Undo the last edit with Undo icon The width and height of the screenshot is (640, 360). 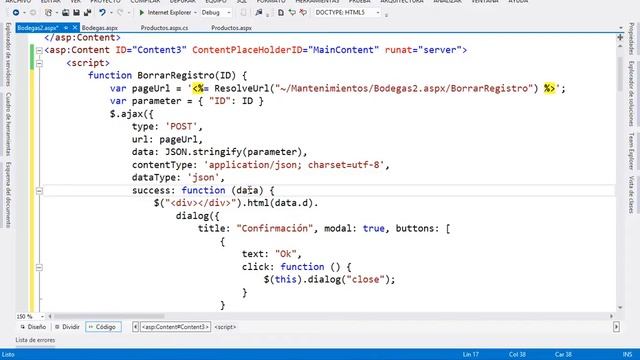(102, 13)
